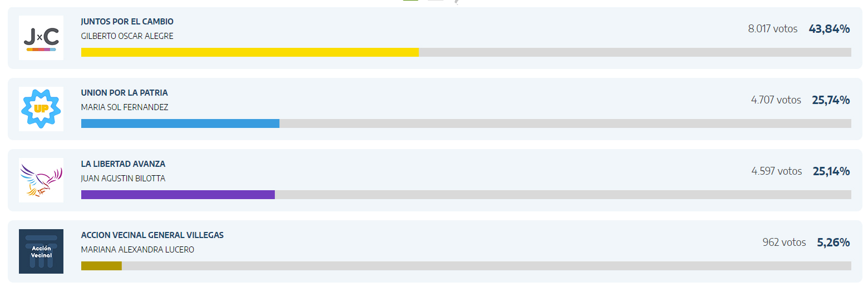The height and width of the screenshot is (287, 868).
Task: Click candidate name Maria Sol Fernandez
Action: coord(125,107)
